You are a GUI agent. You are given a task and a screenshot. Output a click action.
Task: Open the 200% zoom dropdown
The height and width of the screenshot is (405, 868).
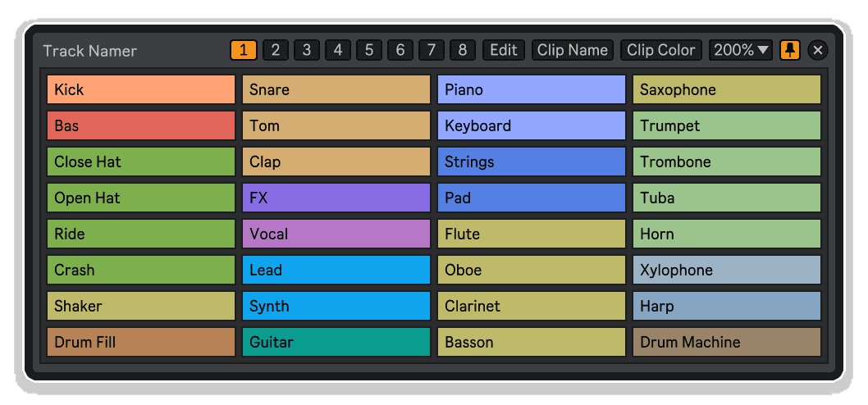click(x=741, y=50)
